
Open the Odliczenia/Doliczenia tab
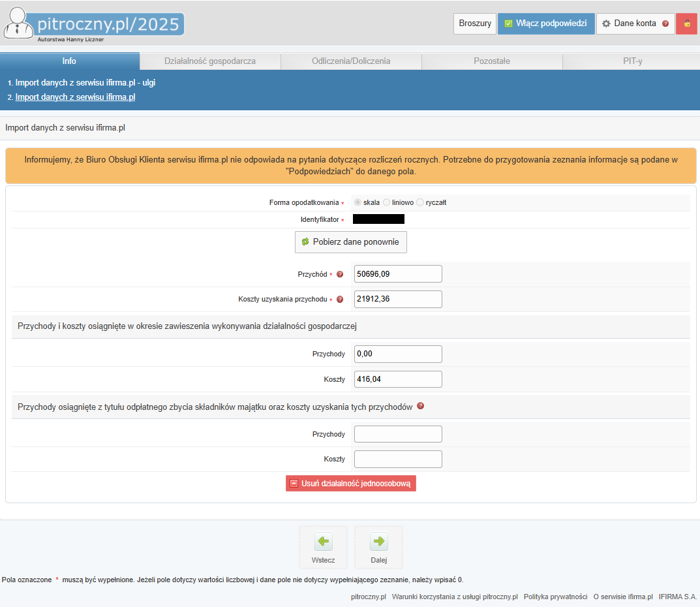coord(351,61)
